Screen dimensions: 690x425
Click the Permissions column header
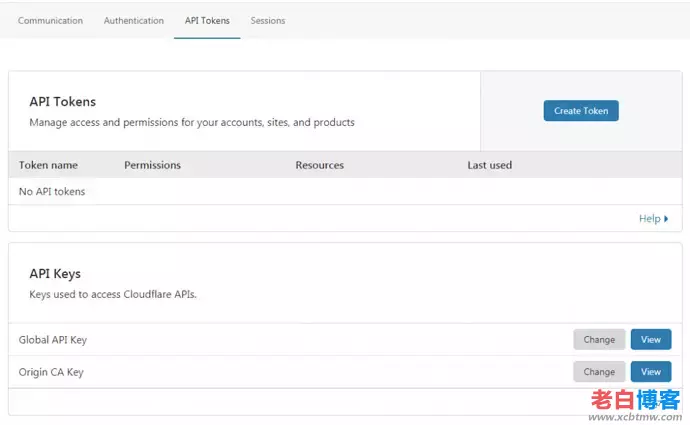tap(152, 165)
